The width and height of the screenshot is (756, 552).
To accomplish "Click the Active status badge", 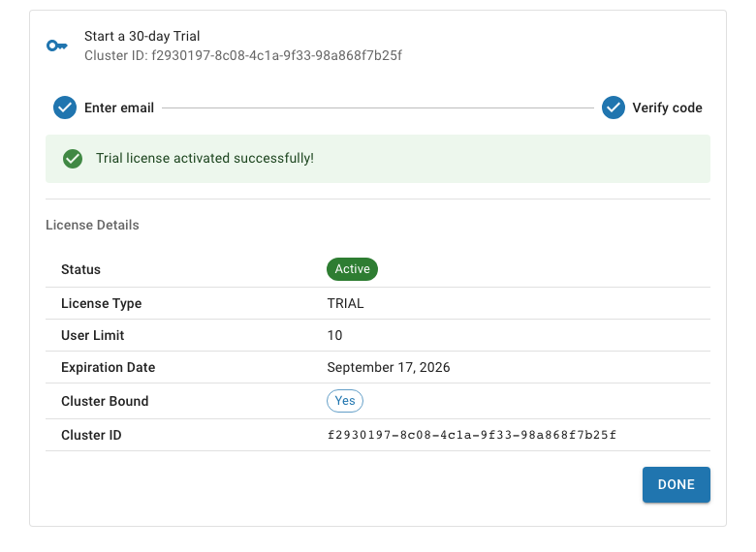I will (353, 269).
